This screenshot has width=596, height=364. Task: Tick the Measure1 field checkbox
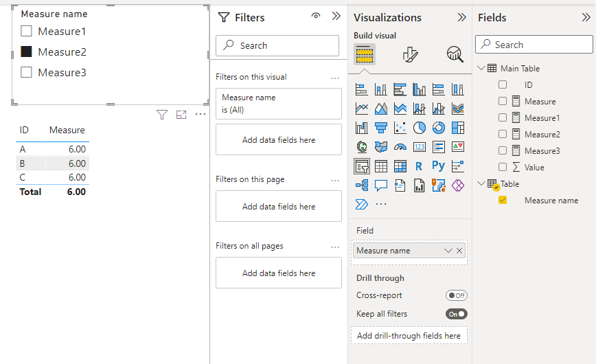click(503, 117)
